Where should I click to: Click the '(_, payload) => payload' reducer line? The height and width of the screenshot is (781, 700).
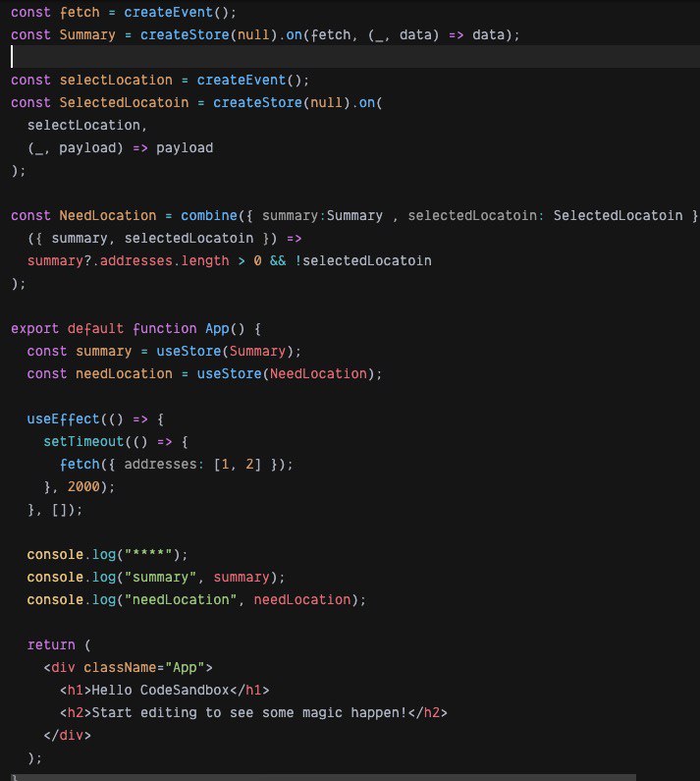(120, 148)
